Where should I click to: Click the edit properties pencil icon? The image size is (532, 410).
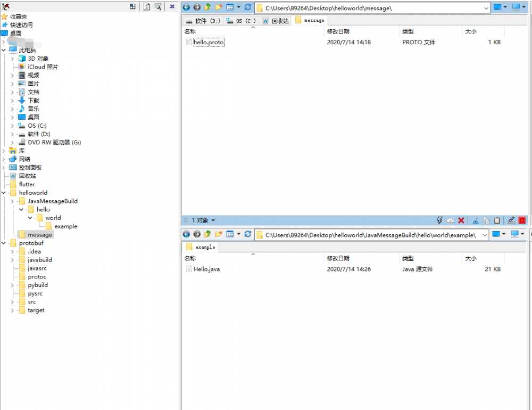click(511, 220)
